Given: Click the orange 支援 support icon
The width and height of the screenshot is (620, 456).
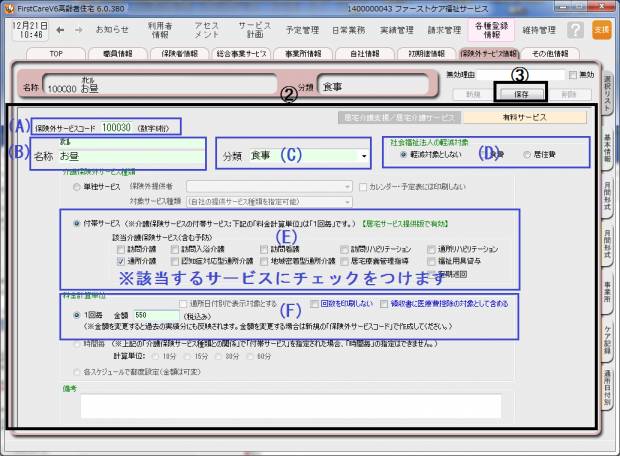Looking at the screenshot, I should pyautogui.click(x=600, y=30).
